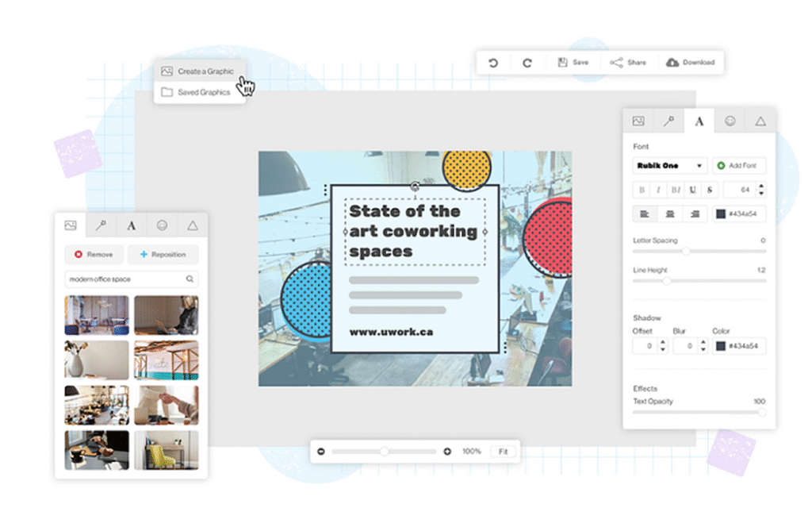The width and height of the screenshot is (812, 527).
Task: Click the shadow Color swatch
Action: tap(720, 346)
